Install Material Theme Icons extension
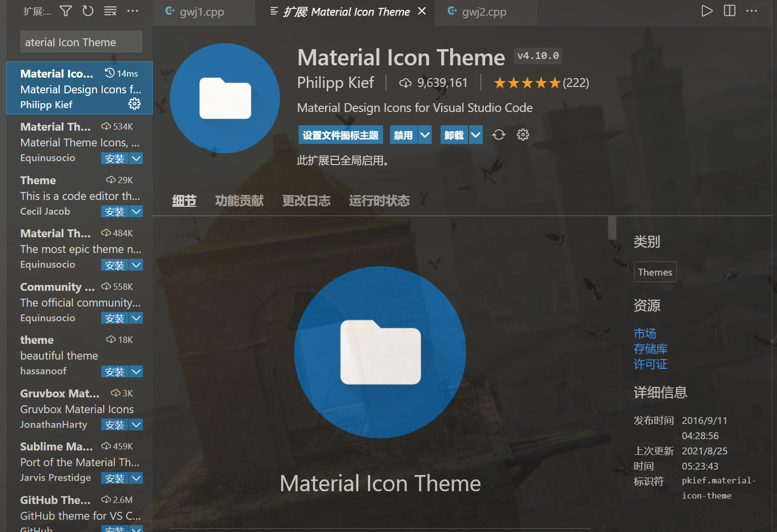The image size is (777, 532). (115, 158)
